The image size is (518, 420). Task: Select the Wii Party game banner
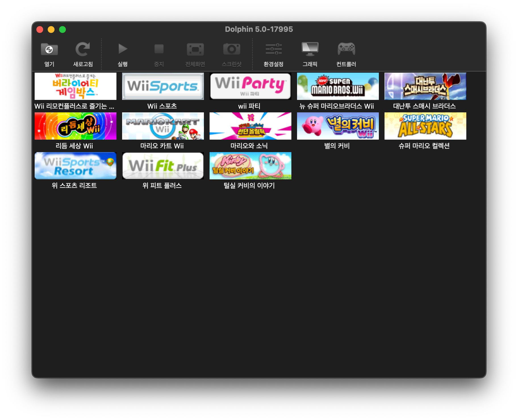(x=250, y=86)
